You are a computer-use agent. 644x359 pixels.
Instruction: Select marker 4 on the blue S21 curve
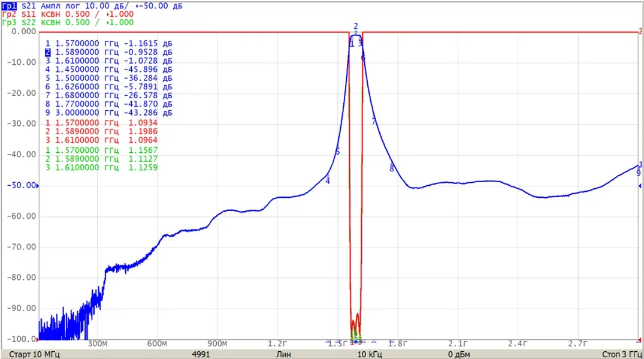click(328, 180)
